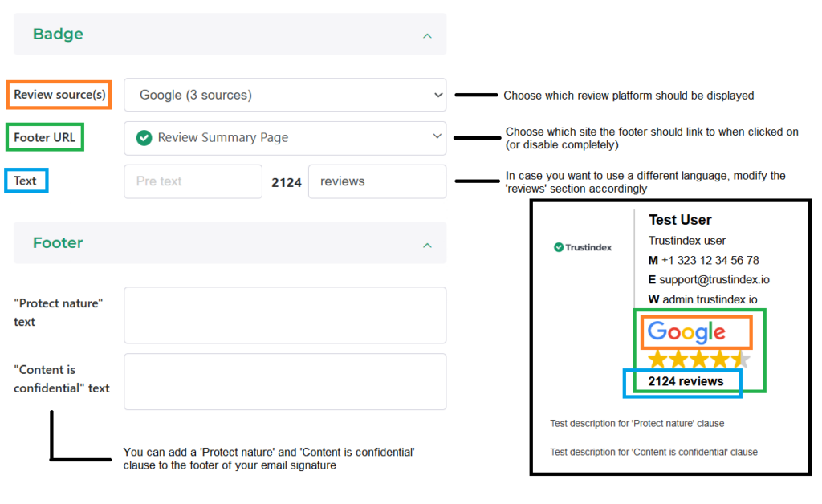Click the Badge section header
The image size is (822, 504).
(x=58, y=35)
